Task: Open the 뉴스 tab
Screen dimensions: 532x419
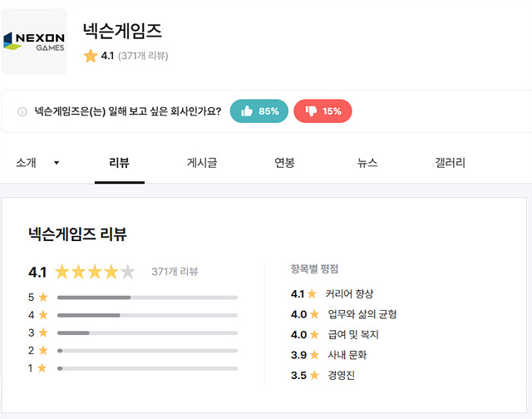Action: (367, 163)
